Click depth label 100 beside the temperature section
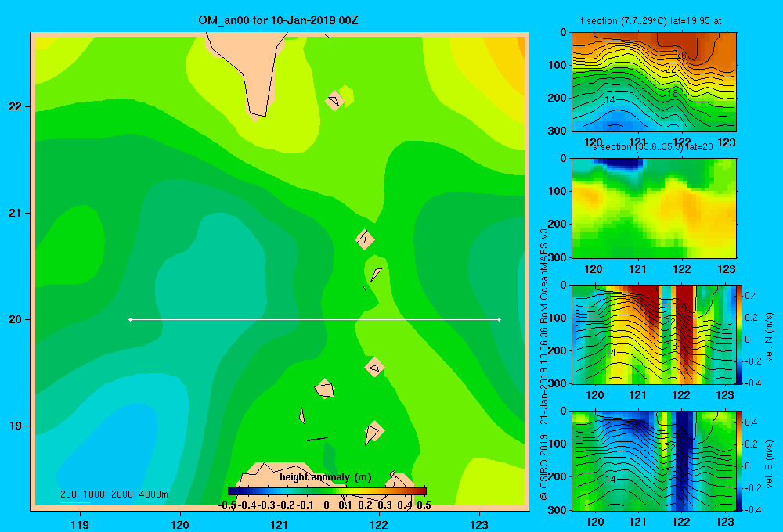The width and height of the screenshot is (783, 532). (556, 65)
